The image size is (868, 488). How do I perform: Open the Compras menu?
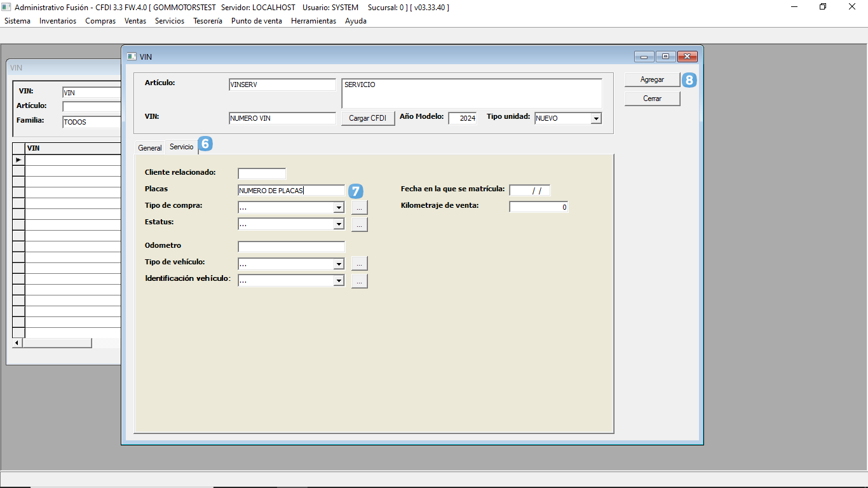point(100,21)
